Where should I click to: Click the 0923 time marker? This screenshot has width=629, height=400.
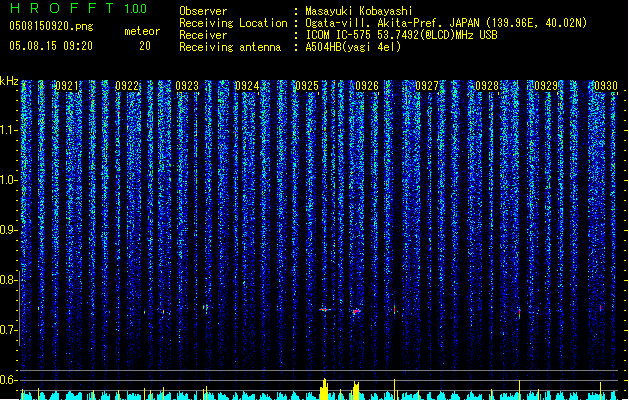[x=187, y=86]
